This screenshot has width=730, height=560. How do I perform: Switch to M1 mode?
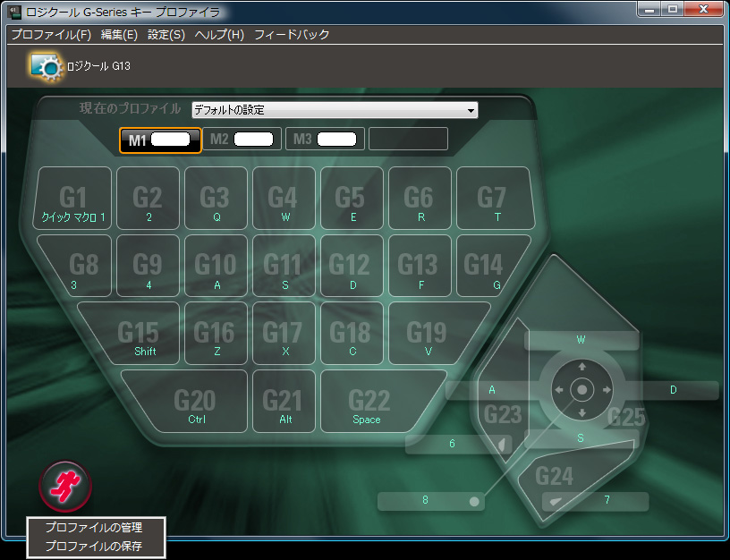click(160, 140)
